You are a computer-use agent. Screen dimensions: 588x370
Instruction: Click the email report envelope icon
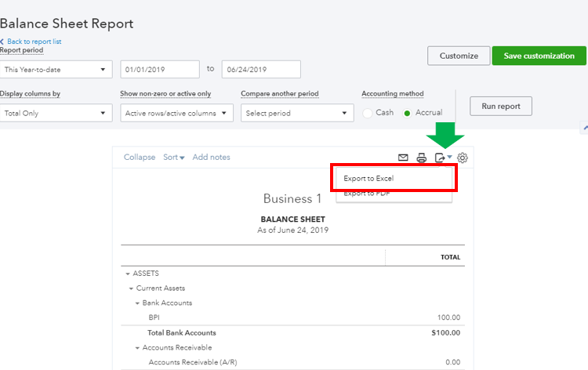(x=403, y=158)
